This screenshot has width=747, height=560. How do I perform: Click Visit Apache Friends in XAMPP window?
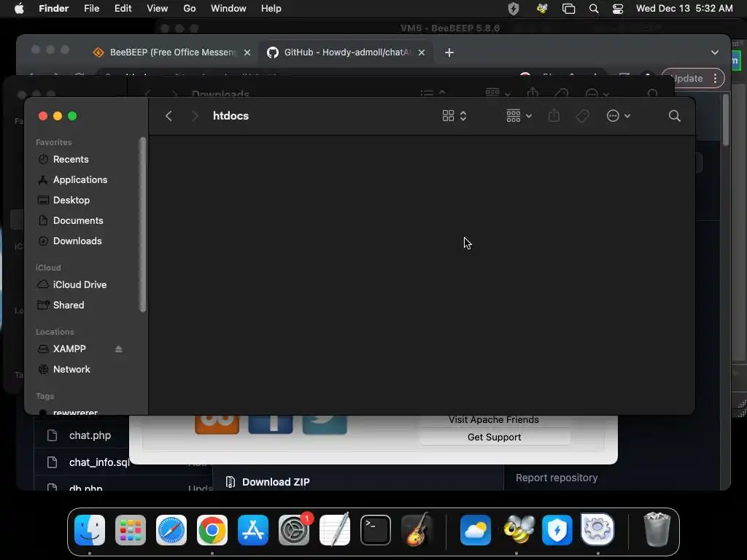tap(494, 419)
